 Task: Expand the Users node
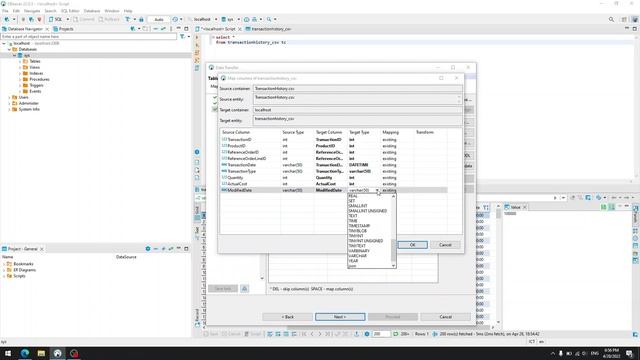9,98
